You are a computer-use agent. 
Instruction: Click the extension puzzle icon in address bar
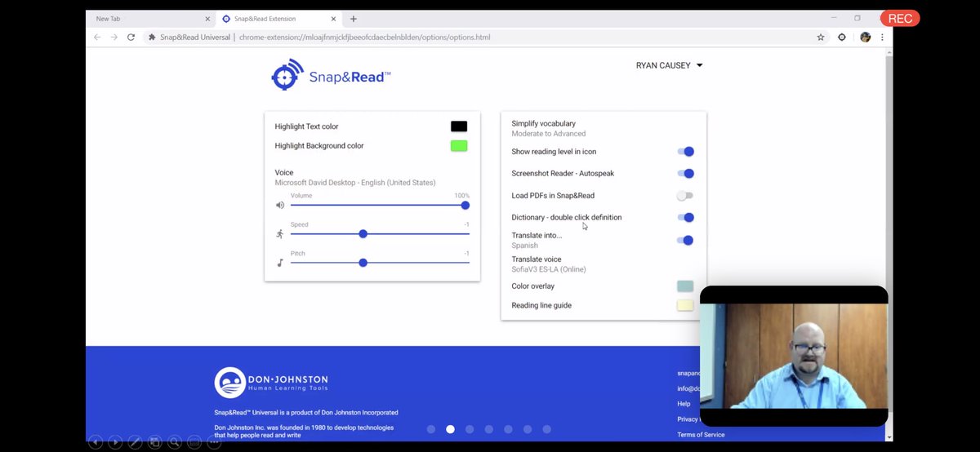tap(152, 37)
